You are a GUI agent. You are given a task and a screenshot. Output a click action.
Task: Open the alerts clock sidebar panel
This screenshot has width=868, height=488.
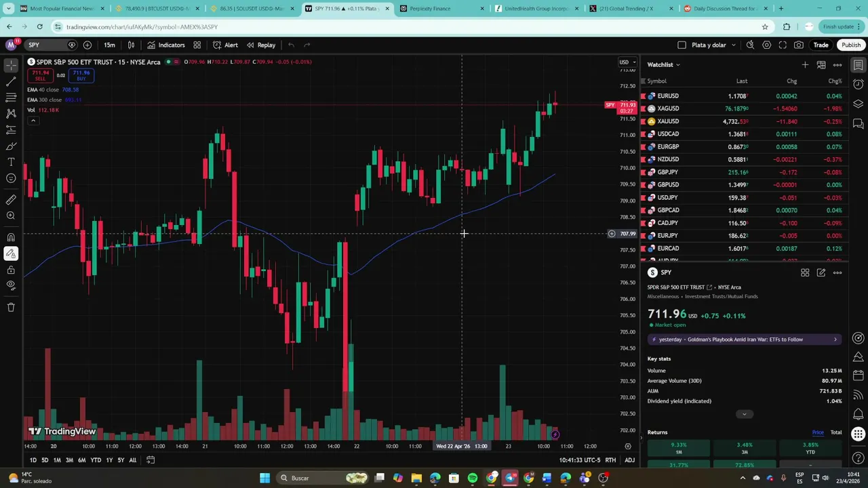pyautogui.click(x=858, y=85)
